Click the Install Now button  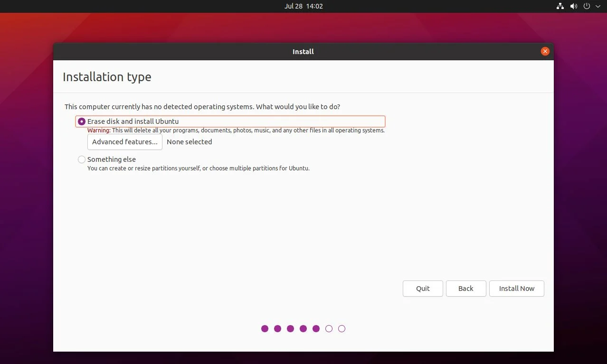pos(517,289)
